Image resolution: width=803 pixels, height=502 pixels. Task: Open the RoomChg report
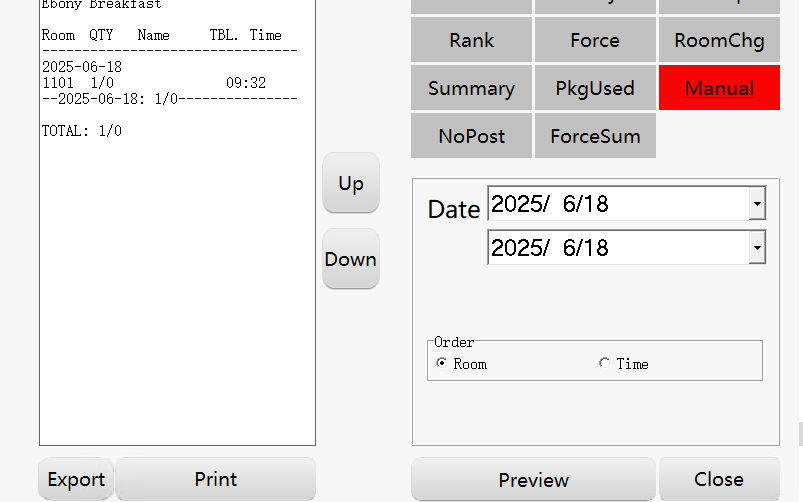click(719, 40)
